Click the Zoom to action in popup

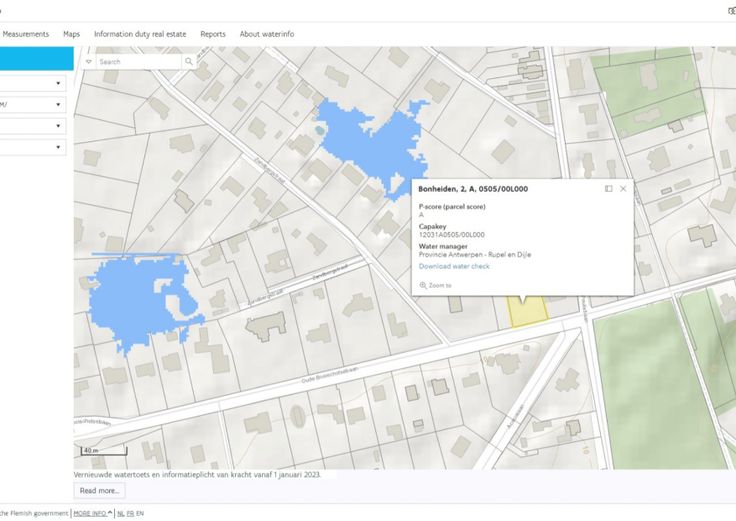click(x=436, y=285)
